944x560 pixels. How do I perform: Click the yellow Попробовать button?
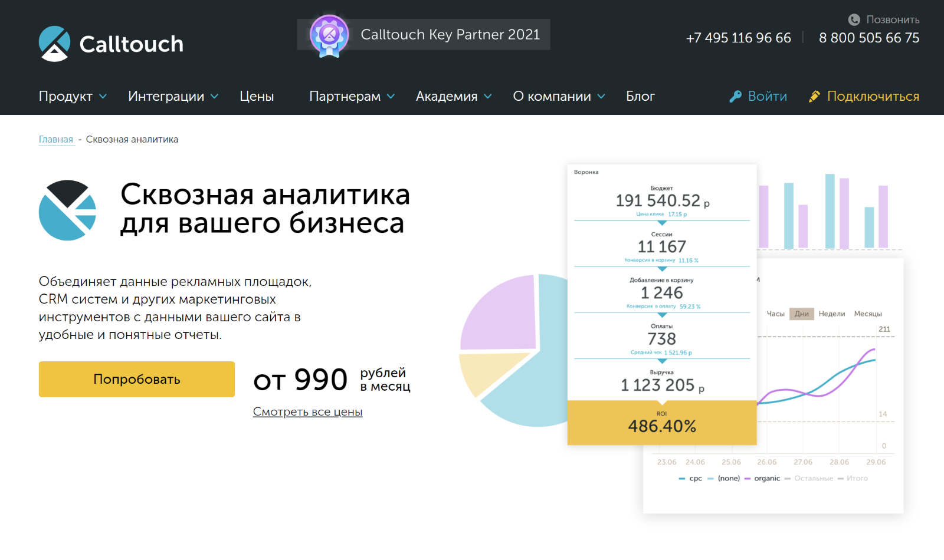(x=137, y=379)
